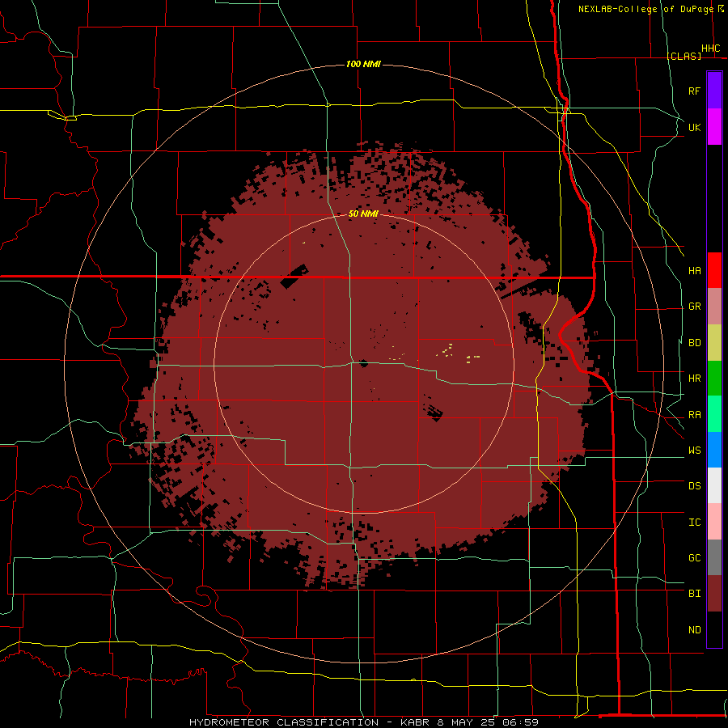Click the UK magenta legend swatch
Image resolution: width=728 pixels, height=728 pixels.
point(714,127)
